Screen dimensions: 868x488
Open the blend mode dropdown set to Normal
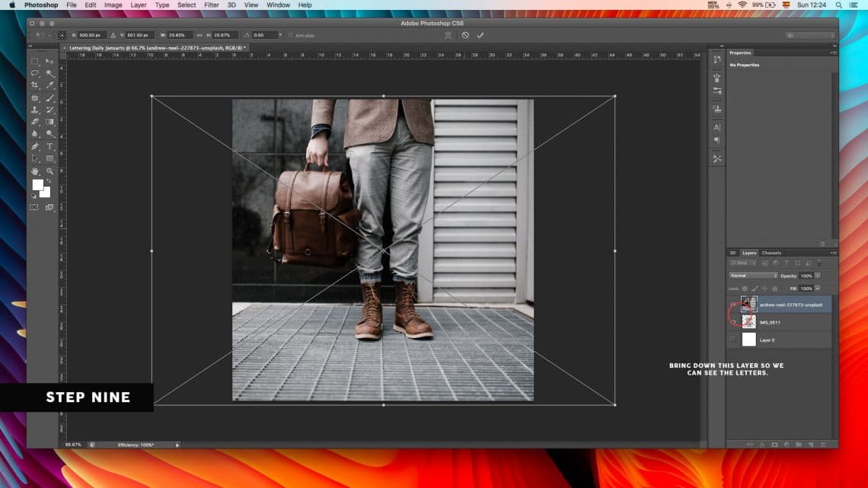(753, 276)
